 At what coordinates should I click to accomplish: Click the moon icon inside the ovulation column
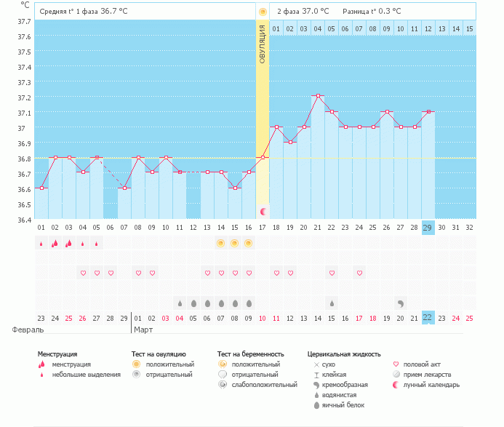pyautogui.click(x=263, y=211)
